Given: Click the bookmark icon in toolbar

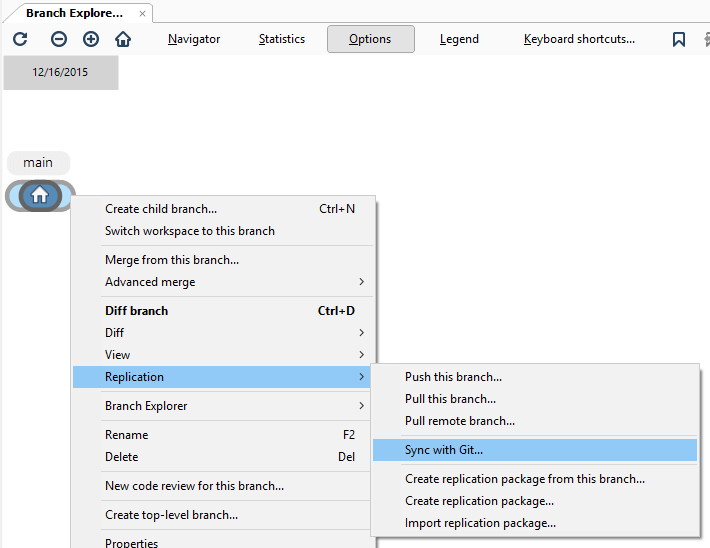Looking at the screenshot, I should (679, 39).
